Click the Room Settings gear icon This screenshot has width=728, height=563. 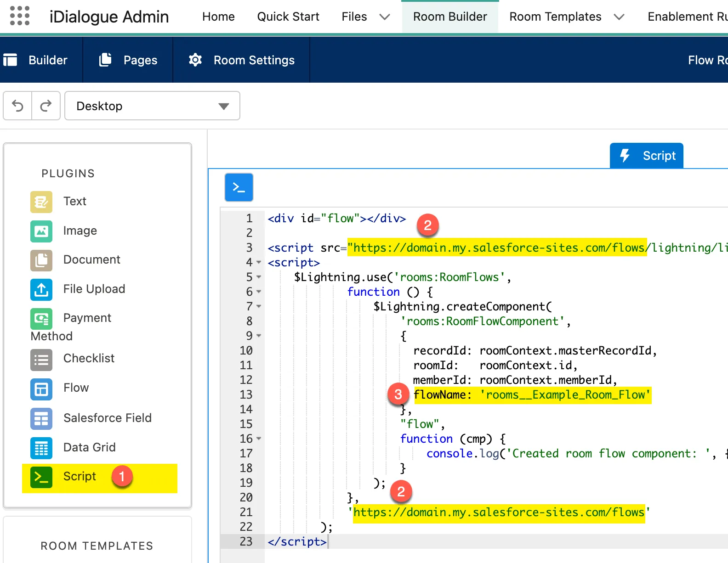click(195, 60)
